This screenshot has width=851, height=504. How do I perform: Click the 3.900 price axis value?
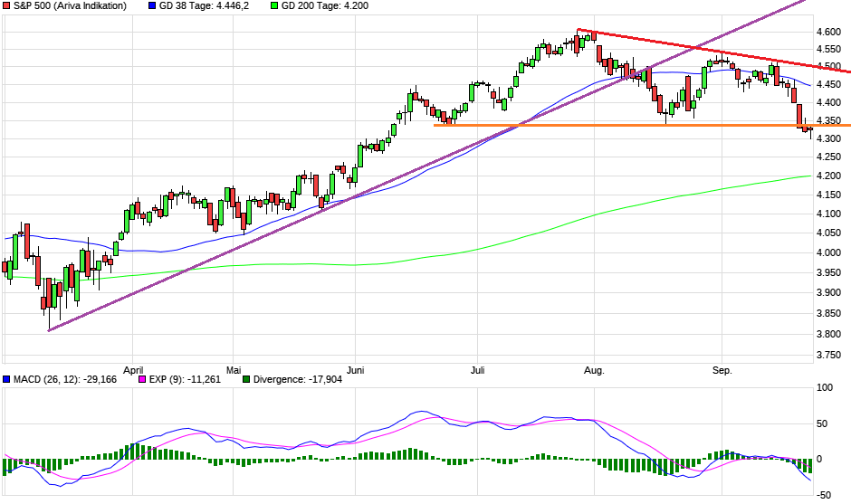(x=828, y=293)
